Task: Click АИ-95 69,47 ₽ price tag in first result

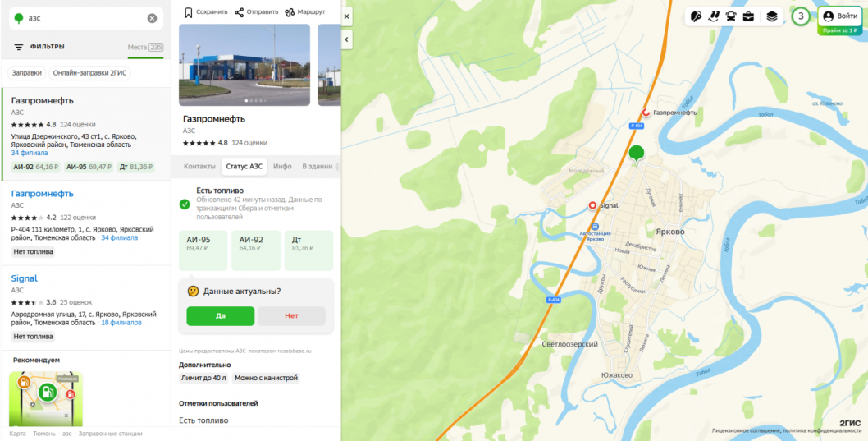Action: 89,167
